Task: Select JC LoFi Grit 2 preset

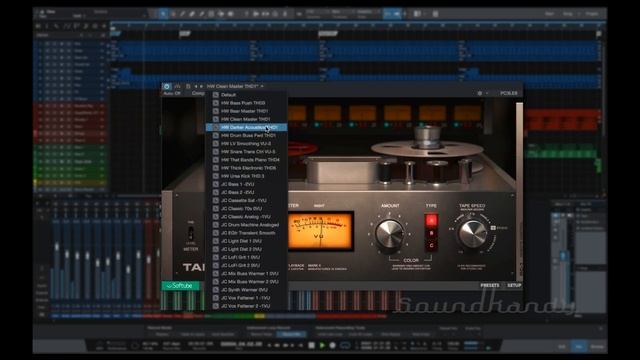Action: [247, 265]
